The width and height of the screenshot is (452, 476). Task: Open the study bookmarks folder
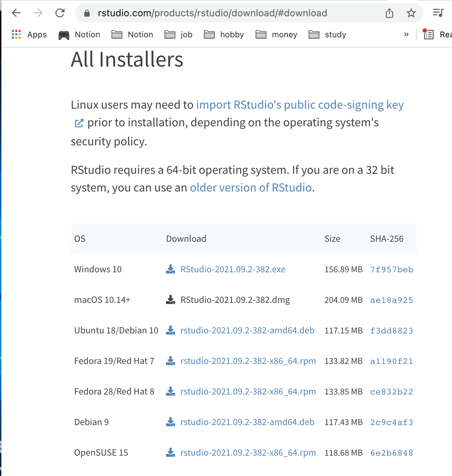(x=327, y=35)
